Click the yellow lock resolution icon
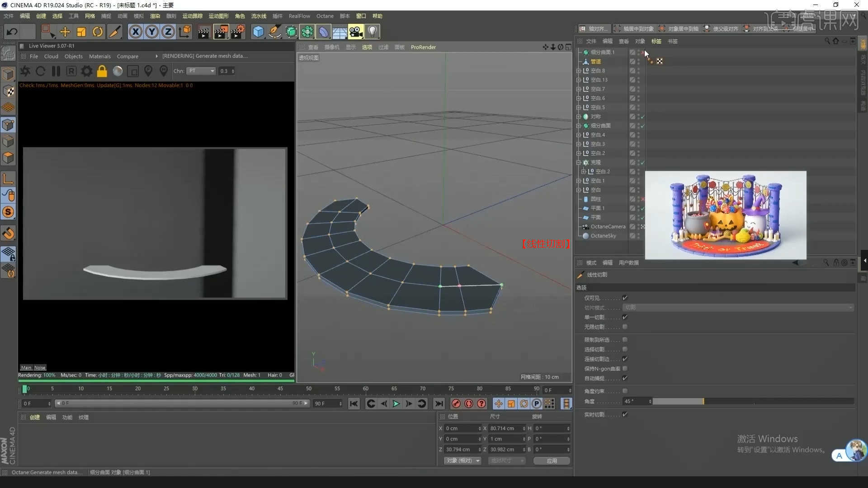The image size is (868, 488). (102, 71)
